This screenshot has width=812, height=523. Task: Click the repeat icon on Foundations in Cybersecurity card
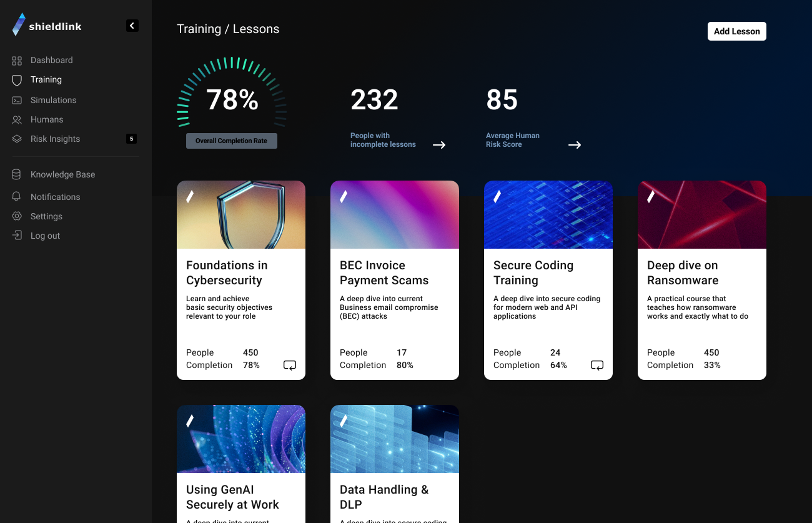290,366
